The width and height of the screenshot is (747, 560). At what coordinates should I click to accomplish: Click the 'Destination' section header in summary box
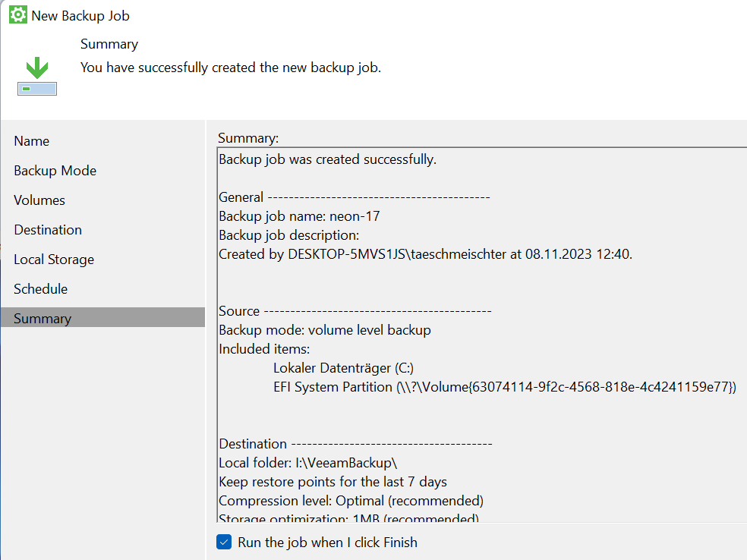click(355, 444)
